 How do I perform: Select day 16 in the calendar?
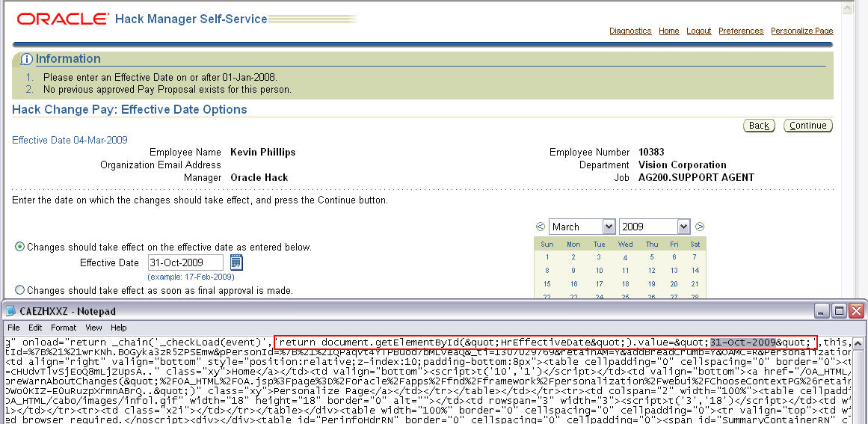click(x=574, y=284)
